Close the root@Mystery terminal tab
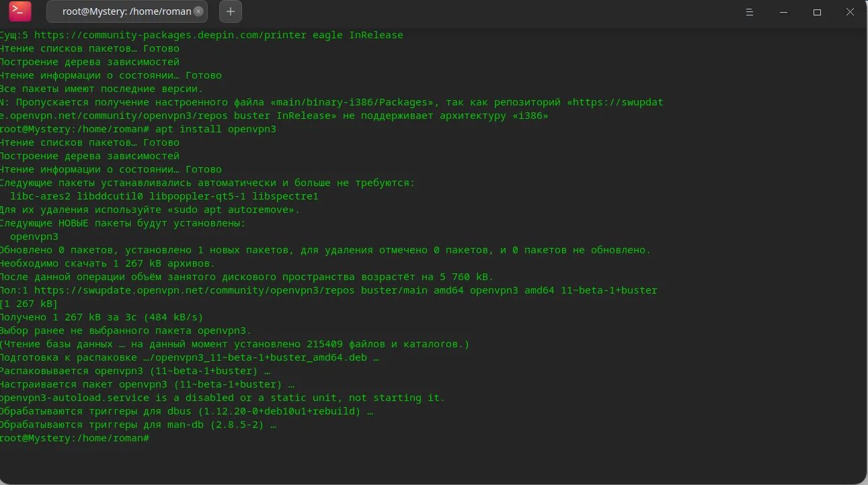This screenshot has height=485, width=868. coord(198,11)
